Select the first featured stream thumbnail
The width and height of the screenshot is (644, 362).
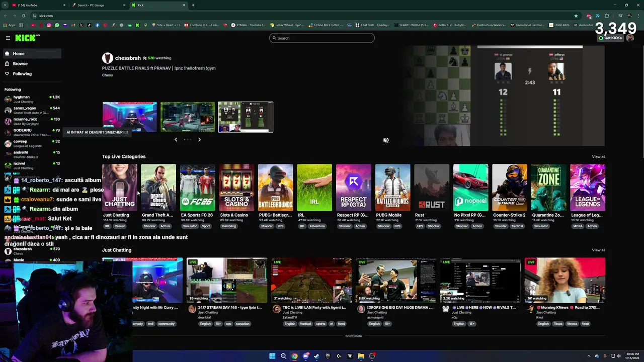[130, 117]
